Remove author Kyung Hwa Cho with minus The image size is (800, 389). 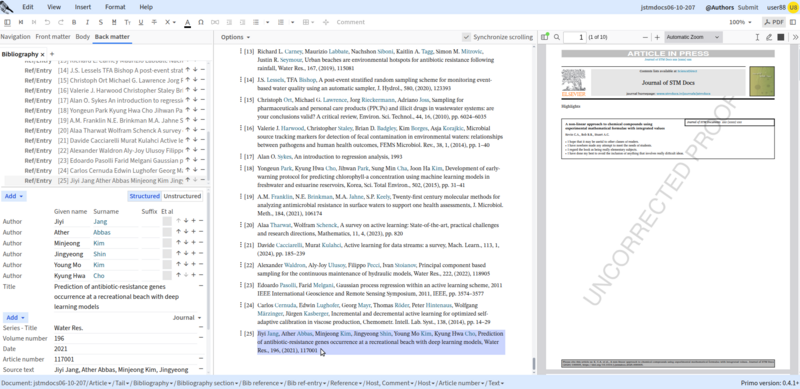point(201,276)
